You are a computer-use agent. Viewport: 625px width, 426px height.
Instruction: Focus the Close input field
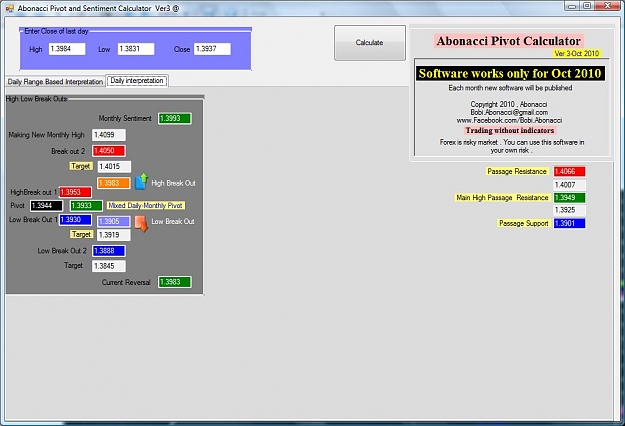pyautogui.click(x=212, y=49)
